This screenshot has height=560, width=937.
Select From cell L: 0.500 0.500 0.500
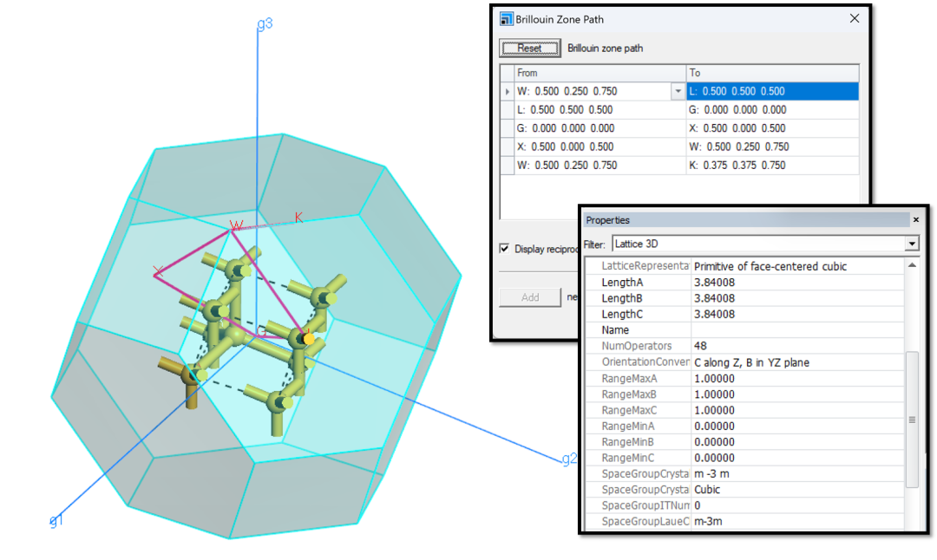[600, 110]
